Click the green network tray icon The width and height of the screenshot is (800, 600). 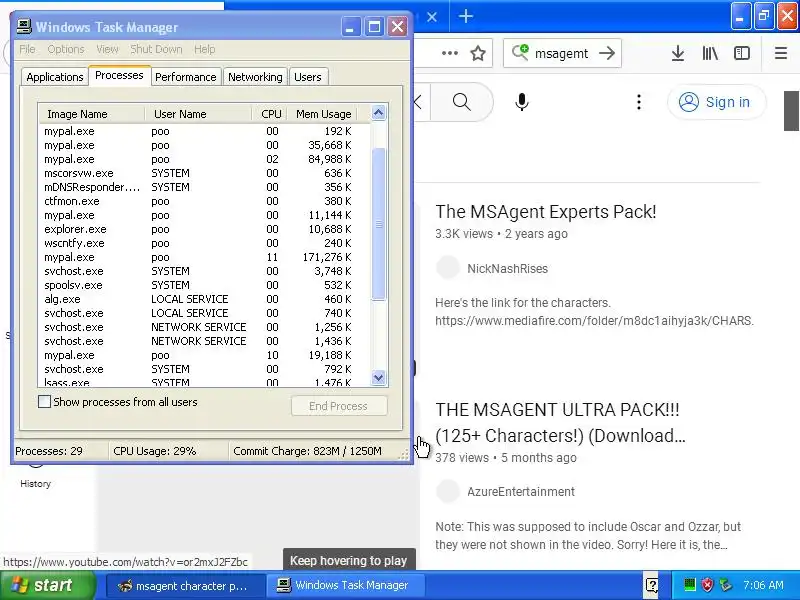click(x=690, y=585)
